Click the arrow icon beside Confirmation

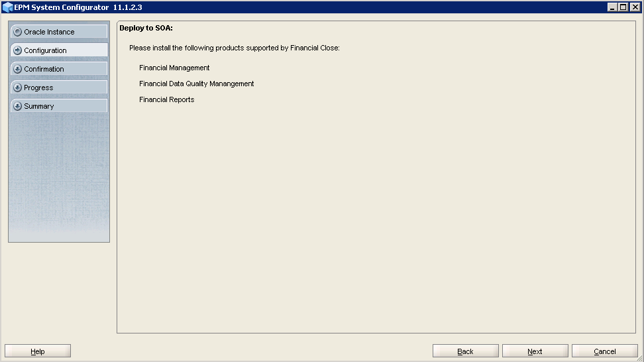click(17, 69)
